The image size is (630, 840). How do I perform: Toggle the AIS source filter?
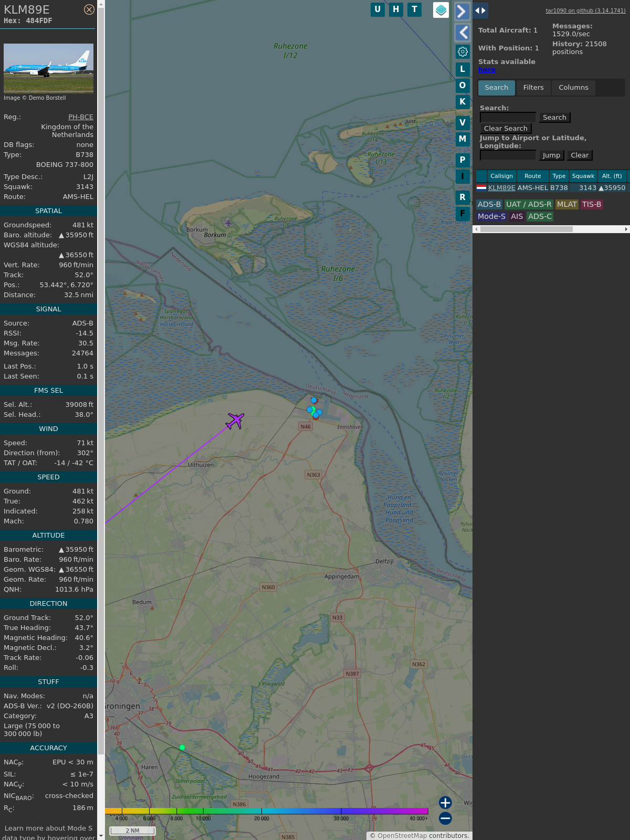point(517,216)
